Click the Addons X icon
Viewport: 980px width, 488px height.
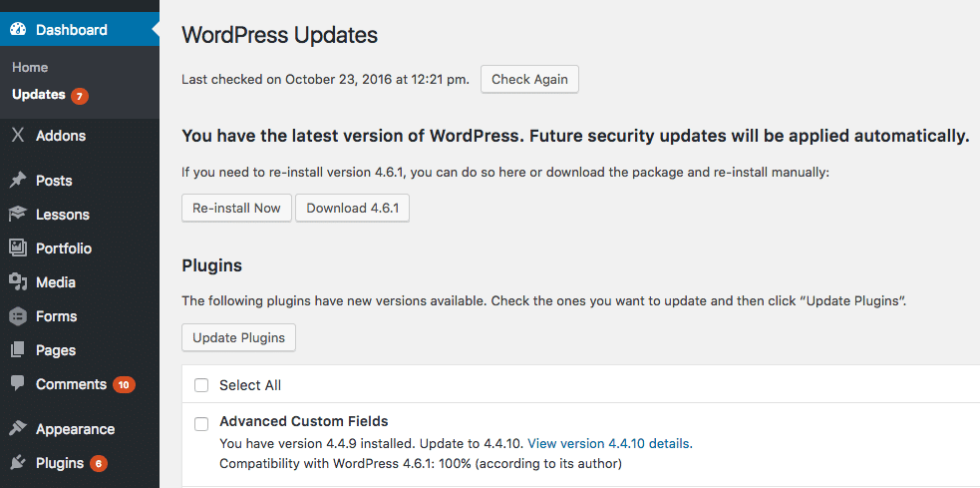[18, 136]
